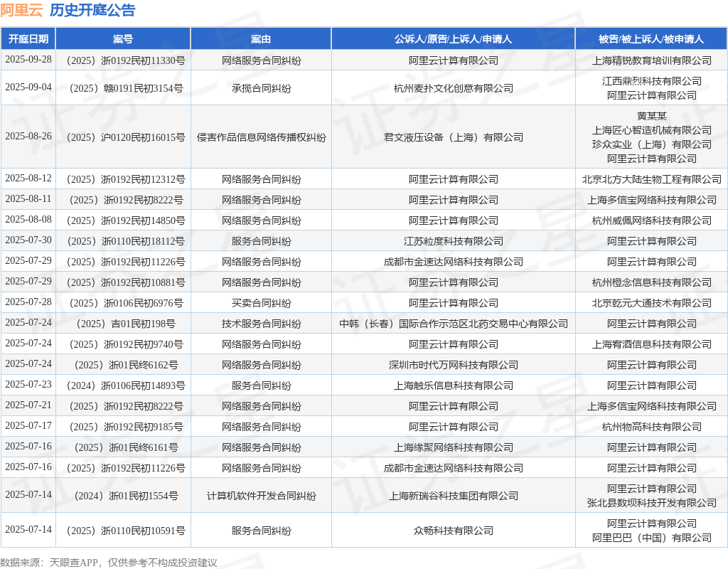Click case number (2025)浙01民终6162号

(x=123, y=365)
